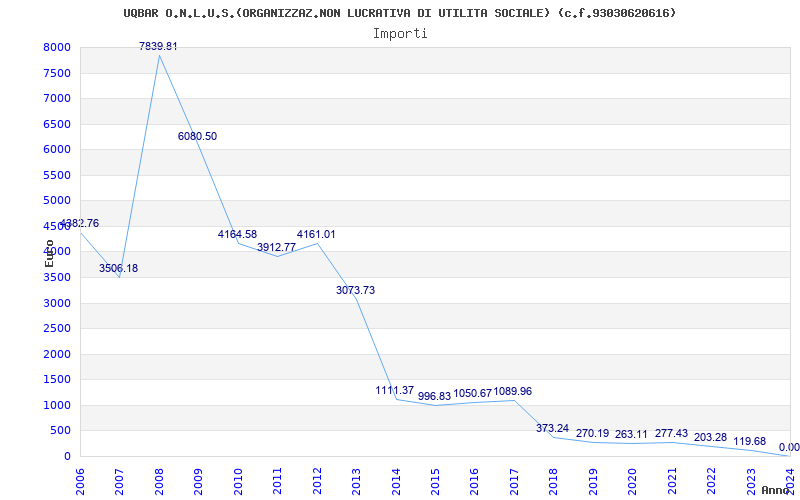
Task: Click the 203.28 data label
Action: tap(711, 437)
